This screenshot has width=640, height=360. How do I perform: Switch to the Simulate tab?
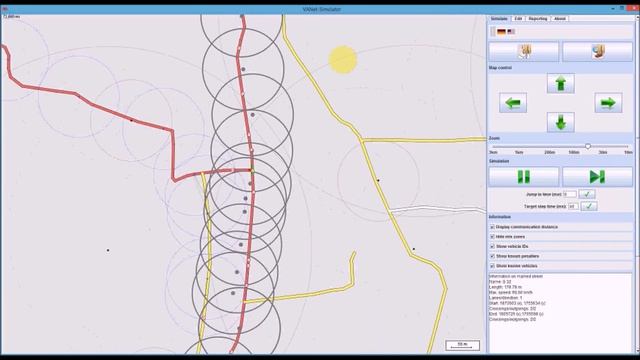499,19
